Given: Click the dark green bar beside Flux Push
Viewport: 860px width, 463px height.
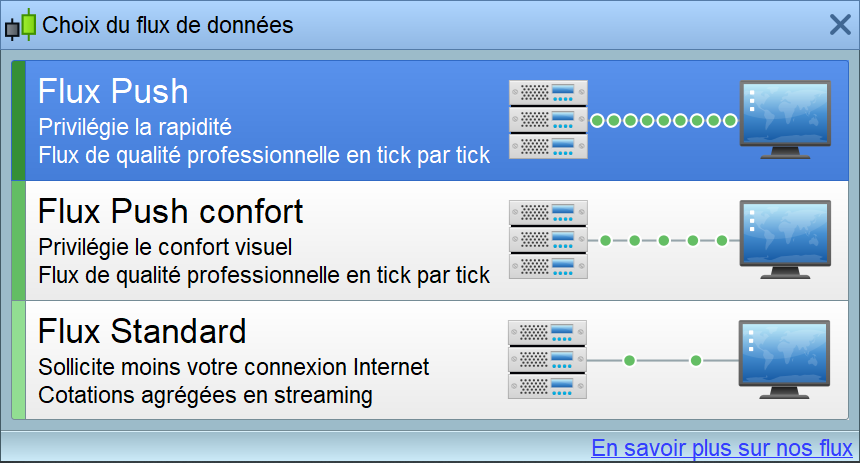Looking at the screenshot, I should [x=18, y=120].
